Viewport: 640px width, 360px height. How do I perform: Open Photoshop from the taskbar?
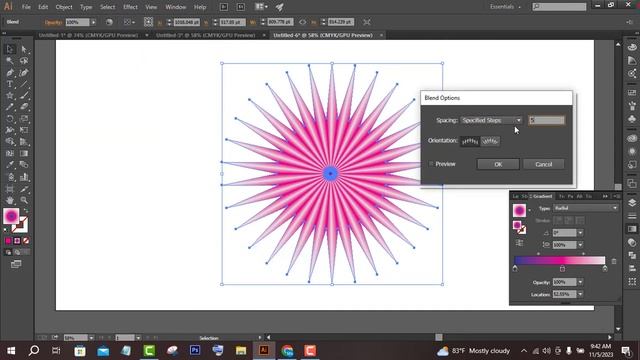195,351
